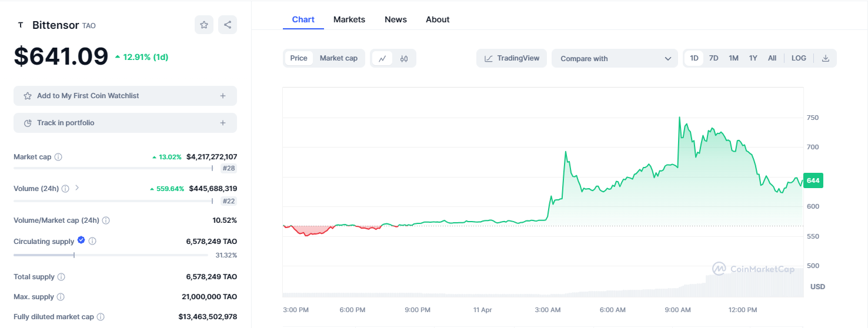Click the Volume (24h) info icon
The width and height of the screenshot is (868, 328).
click(65, 189)
